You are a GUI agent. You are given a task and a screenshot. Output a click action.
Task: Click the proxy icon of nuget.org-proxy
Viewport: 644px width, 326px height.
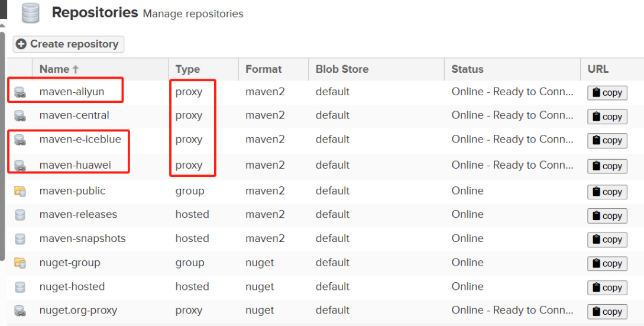click(x=20, y=311)
